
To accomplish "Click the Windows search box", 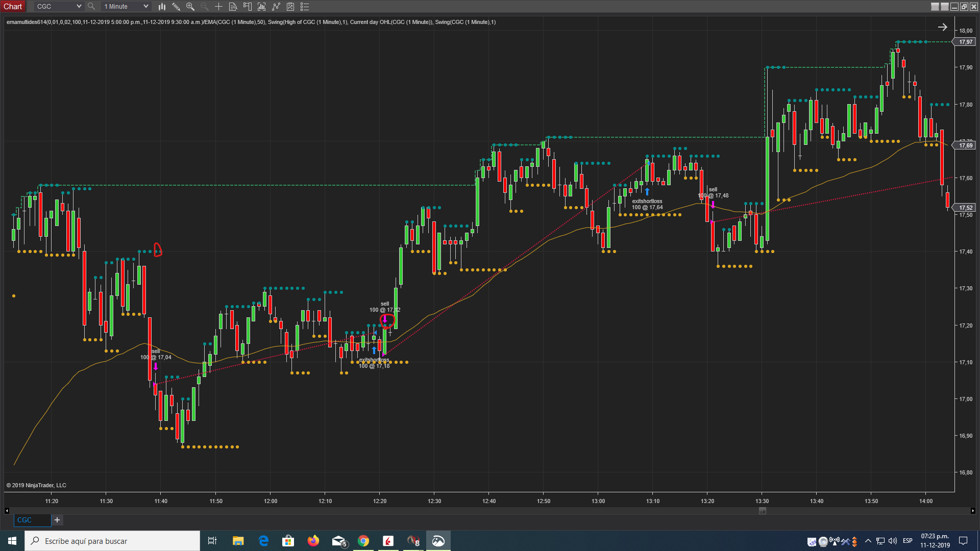I will [x=112, y=541].
